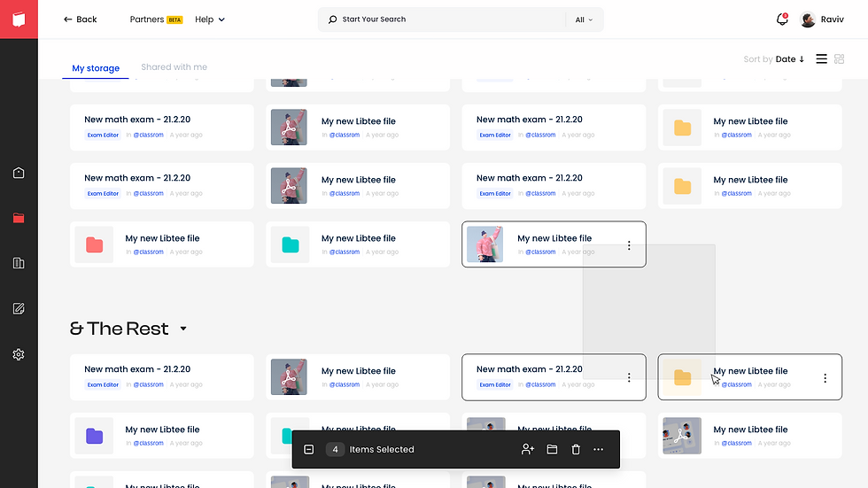Viewport: 868px width, 488px height.
Task: Switch to the My storage tab
Action: point(96,68)
